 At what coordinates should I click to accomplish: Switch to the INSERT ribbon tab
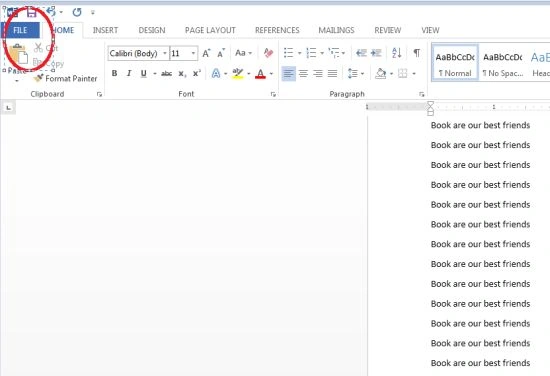105,30
